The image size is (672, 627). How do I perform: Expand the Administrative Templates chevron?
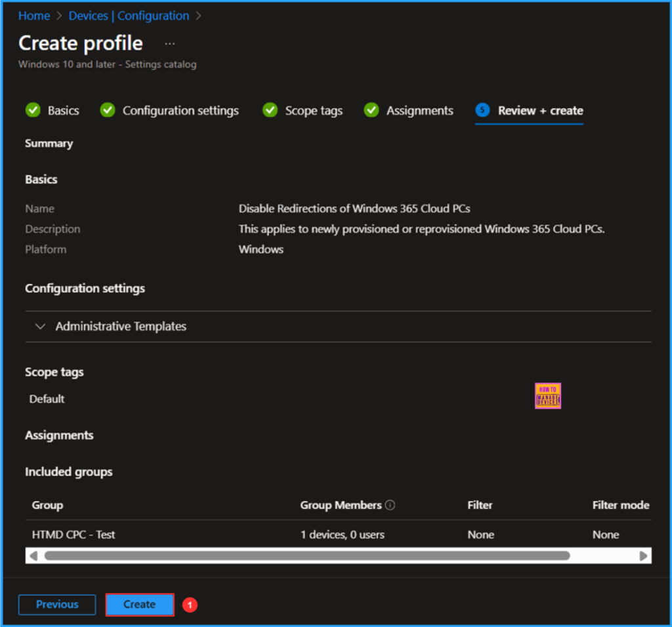pyautogui.click(x=40, y=327)
